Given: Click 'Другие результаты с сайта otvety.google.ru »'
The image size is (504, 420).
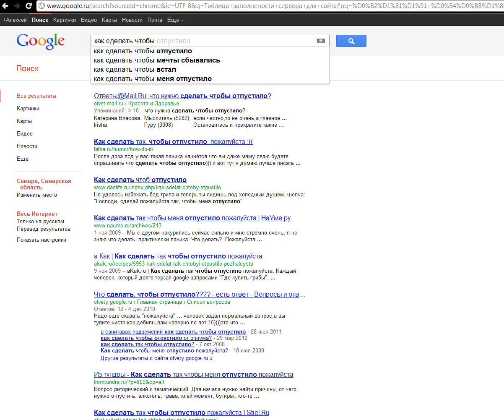Looking at the screenshot, I should click(156, 358).
